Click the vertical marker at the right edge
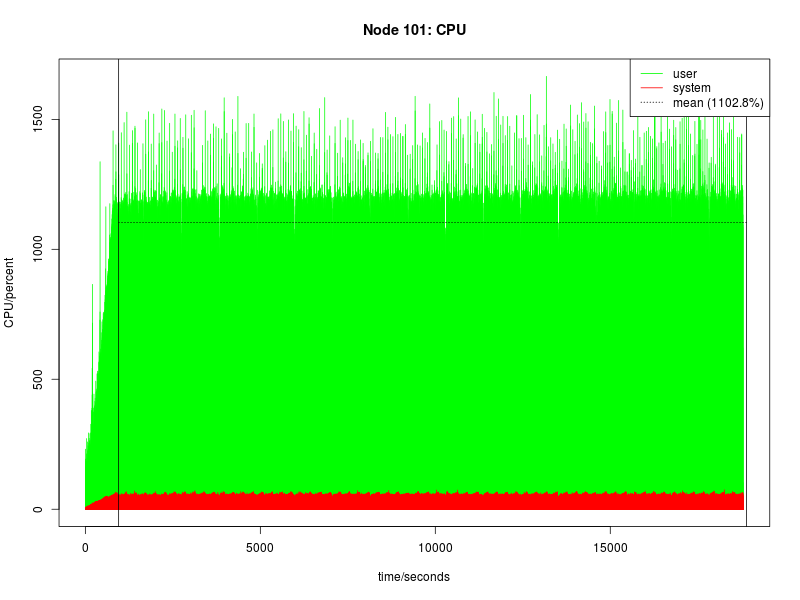This screenshot has height=600, width=800. pyautogui.click(x=746, y=300)
